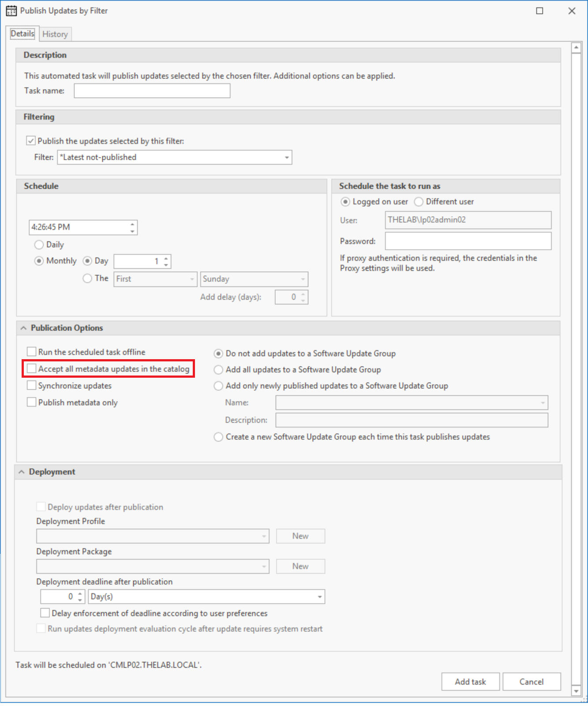Click the Task name input field
Image resolution: width=588 pixels, height=706 pixels.
coord(152,90)
